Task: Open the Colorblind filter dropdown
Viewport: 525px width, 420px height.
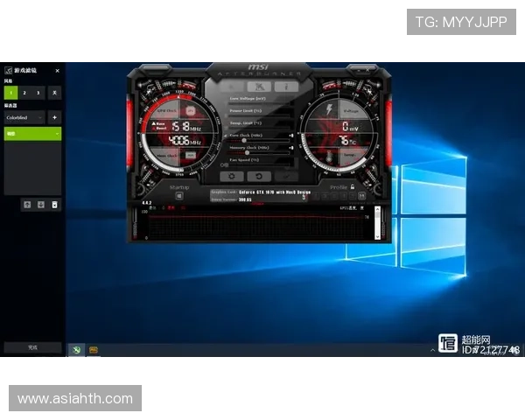Action: coord(24,117)
